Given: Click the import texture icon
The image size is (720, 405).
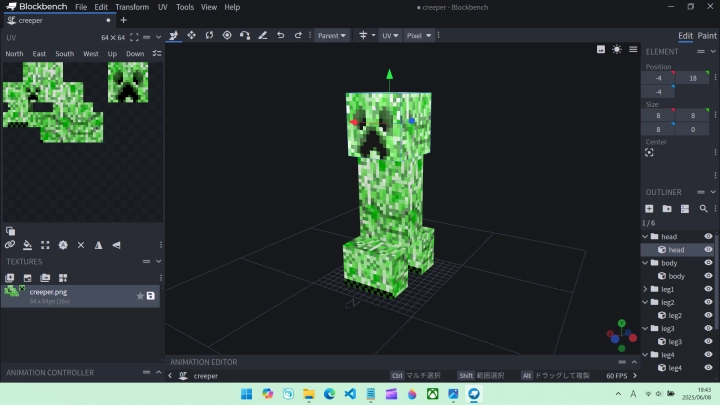Looking at the screenshot, I should 11,277.
